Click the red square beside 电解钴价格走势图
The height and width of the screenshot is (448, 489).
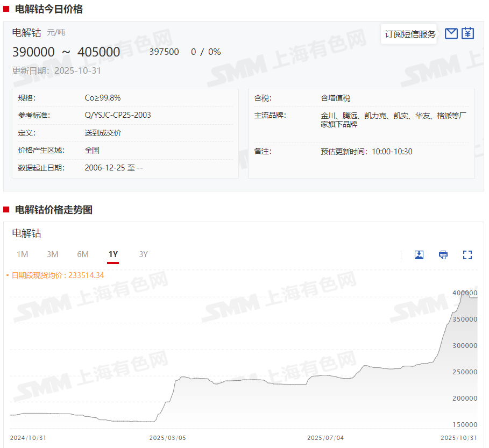pos(6,210)
